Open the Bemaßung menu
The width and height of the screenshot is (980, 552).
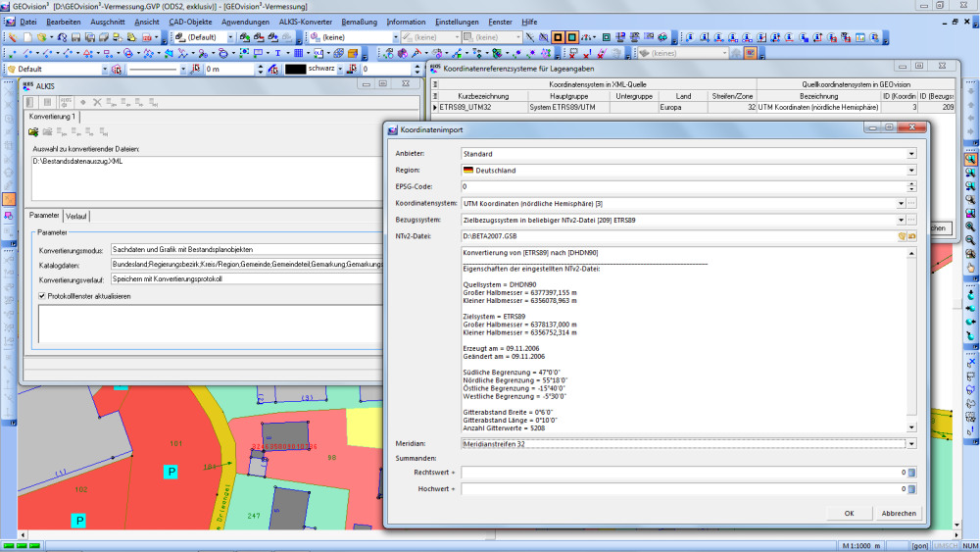360,22
